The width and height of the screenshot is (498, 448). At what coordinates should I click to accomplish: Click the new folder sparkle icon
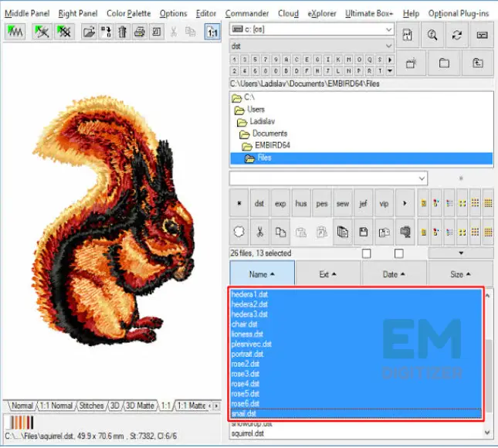point(412,63)
